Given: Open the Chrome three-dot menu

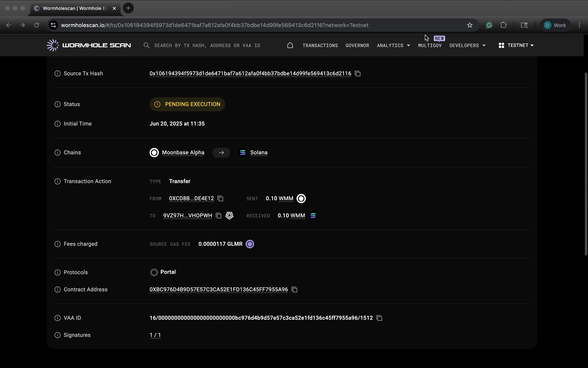Looking at the screenshot, I should click(579, 25).
